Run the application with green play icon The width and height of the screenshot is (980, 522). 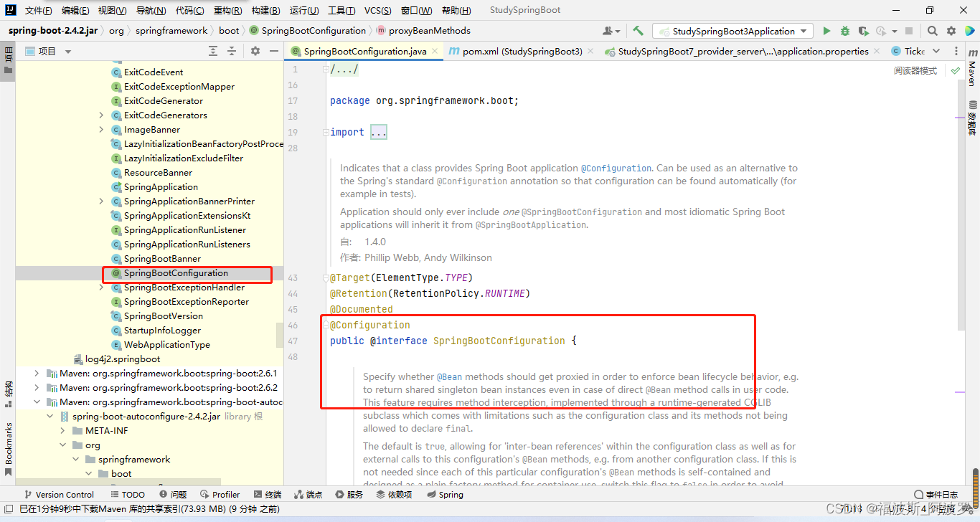coord(826,31)
